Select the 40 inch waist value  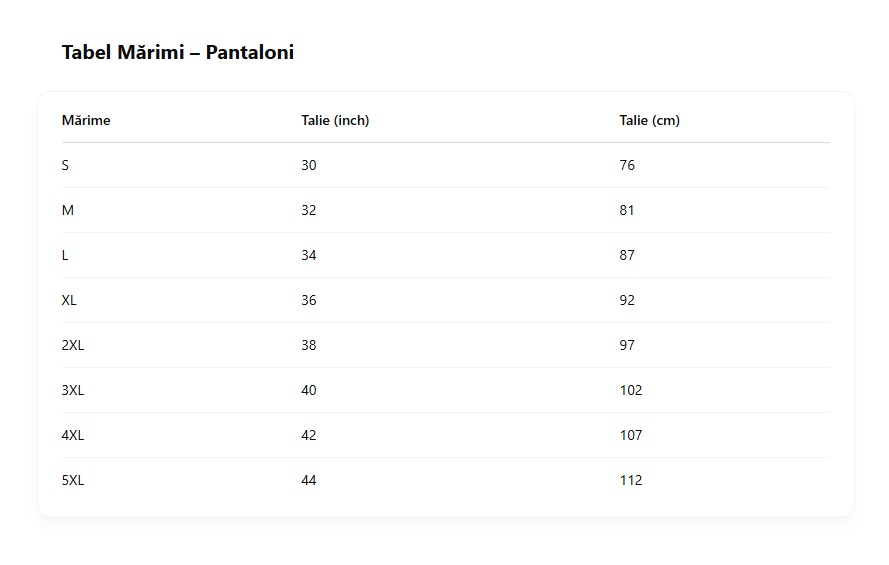tap(308, 390)
